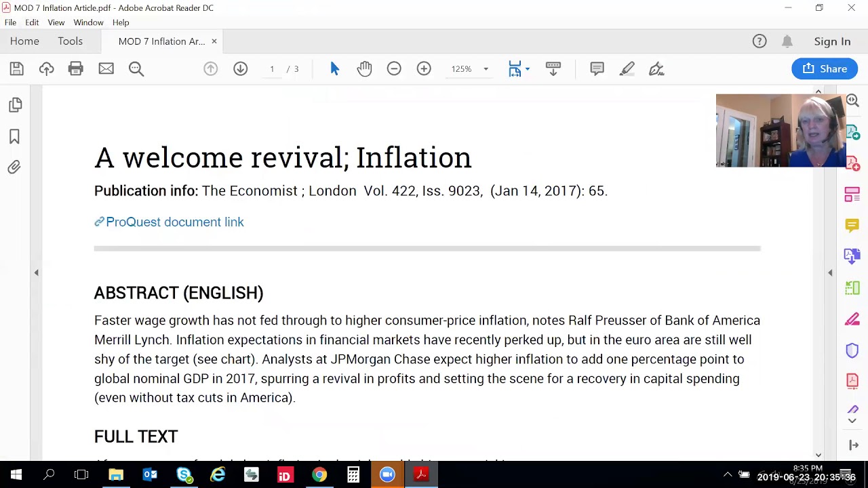The image size is (868, 488).
Task: Click Sign In
Action: point(832,41)
